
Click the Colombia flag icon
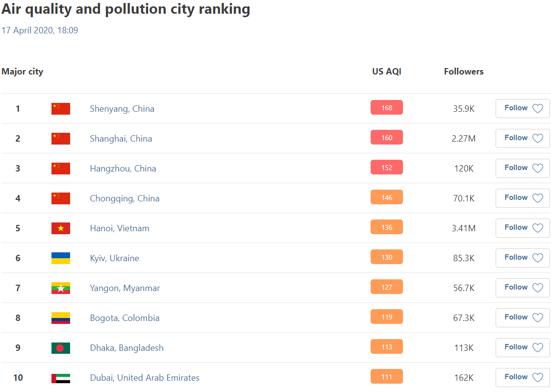(x=61, y=318)
